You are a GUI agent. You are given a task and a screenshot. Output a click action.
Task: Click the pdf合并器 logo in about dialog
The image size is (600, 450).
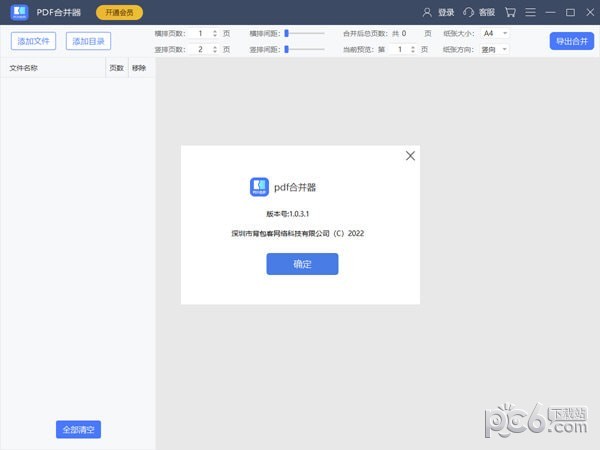click(x=259, y=187)
